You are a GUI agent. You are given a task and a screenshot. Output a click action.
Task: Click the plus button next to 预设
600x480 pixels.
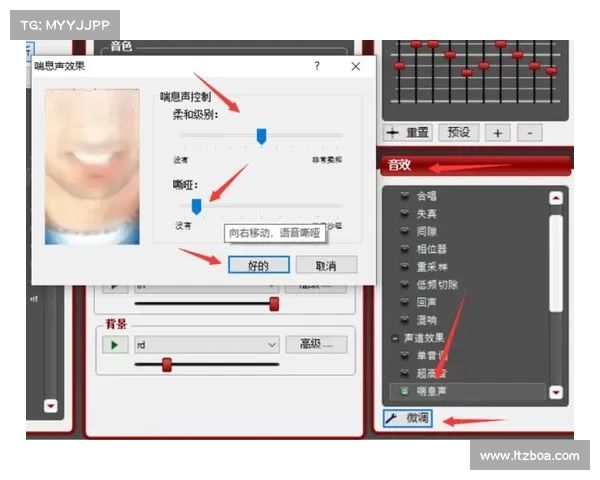click(497, 133)
